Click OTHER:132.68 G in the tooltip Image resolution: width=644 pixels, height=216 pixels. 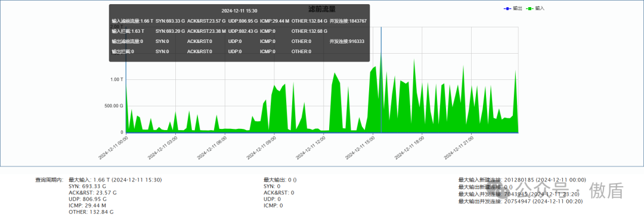[x=309, y=31]
